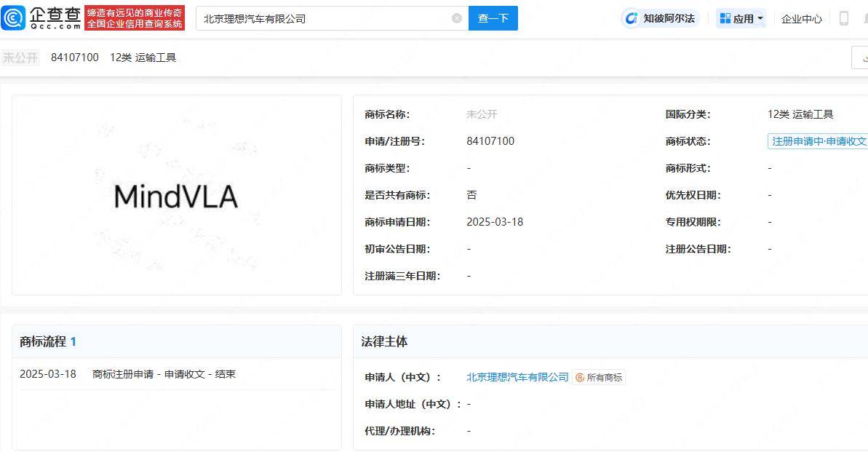This screenshot has height=452, width=868.
Task: Click the 查一下 search button
Action: point(493,18)
